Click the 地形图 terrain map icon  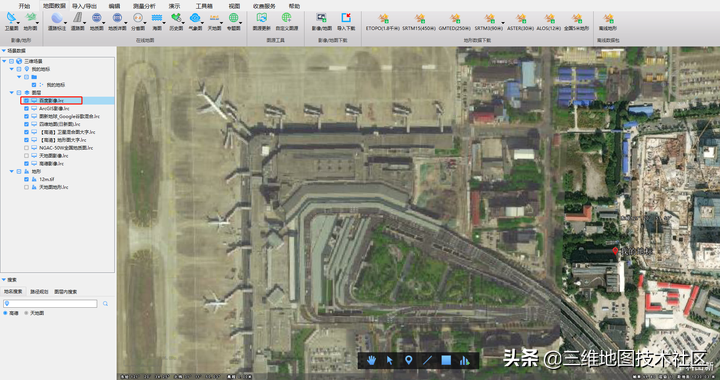[x=31, y=18]
